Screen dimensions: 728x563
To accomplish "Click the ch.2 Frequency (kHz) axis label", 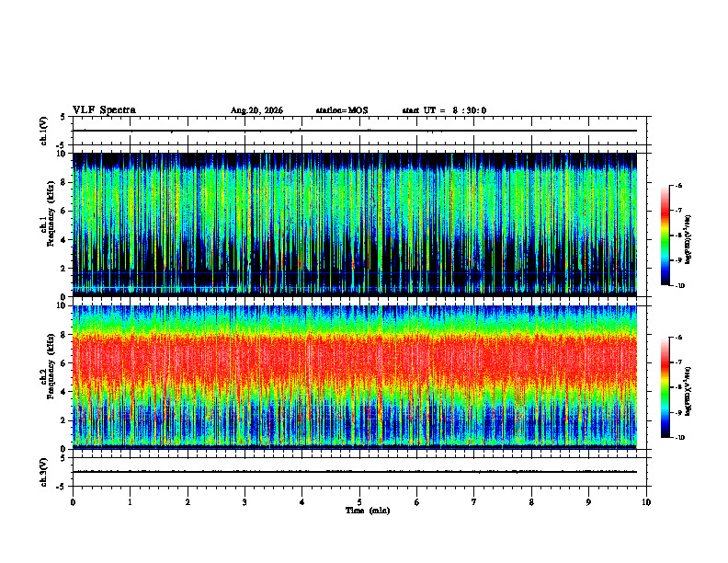I will click(x=51, y=373).
